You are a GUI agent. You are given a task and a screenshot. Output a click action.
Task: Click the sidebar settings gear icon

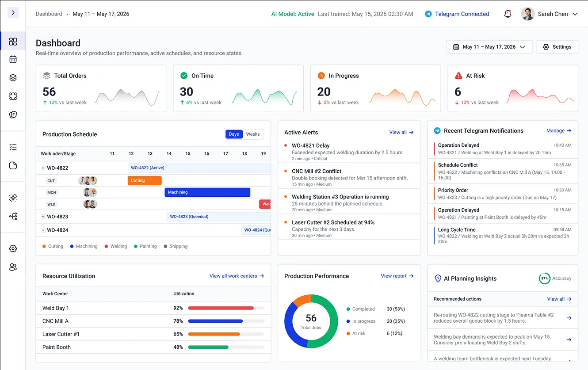point(13,249)
